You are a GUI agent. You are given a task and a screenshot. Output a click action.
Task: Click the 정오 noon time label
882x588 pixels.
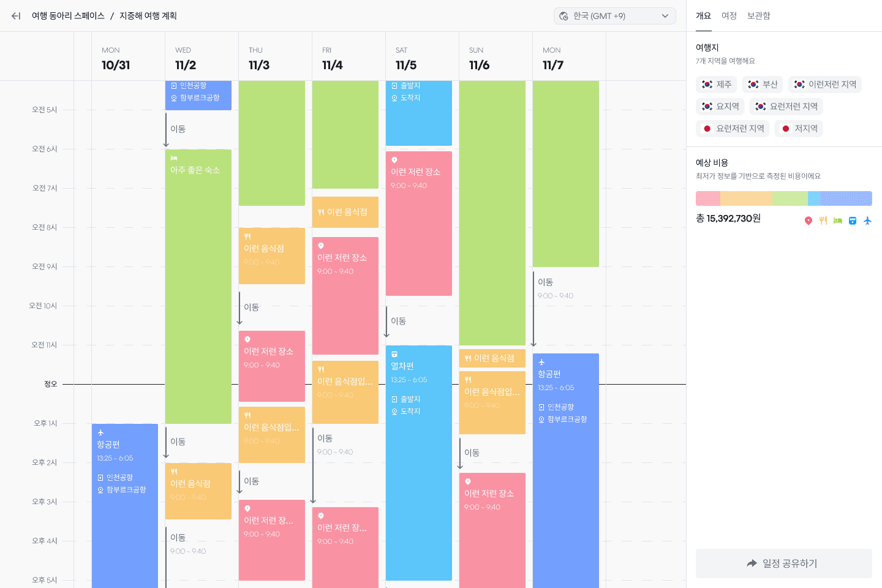click(x=50, y=384)
